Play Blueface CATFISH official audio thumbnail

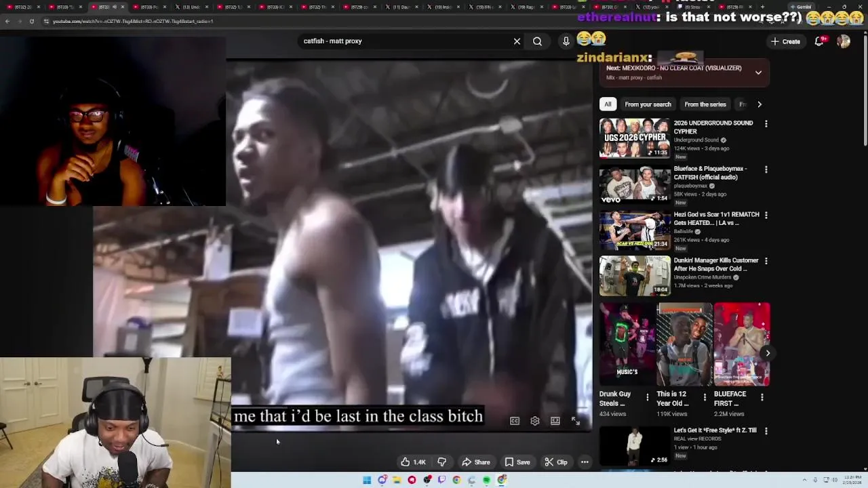coord(635,184)
